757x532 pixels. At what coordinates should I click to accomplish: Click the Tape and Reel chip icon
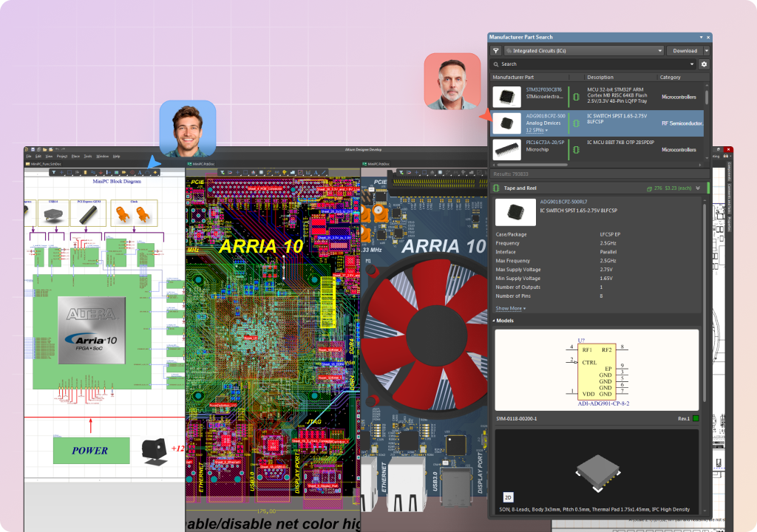(x=497, y=188)
